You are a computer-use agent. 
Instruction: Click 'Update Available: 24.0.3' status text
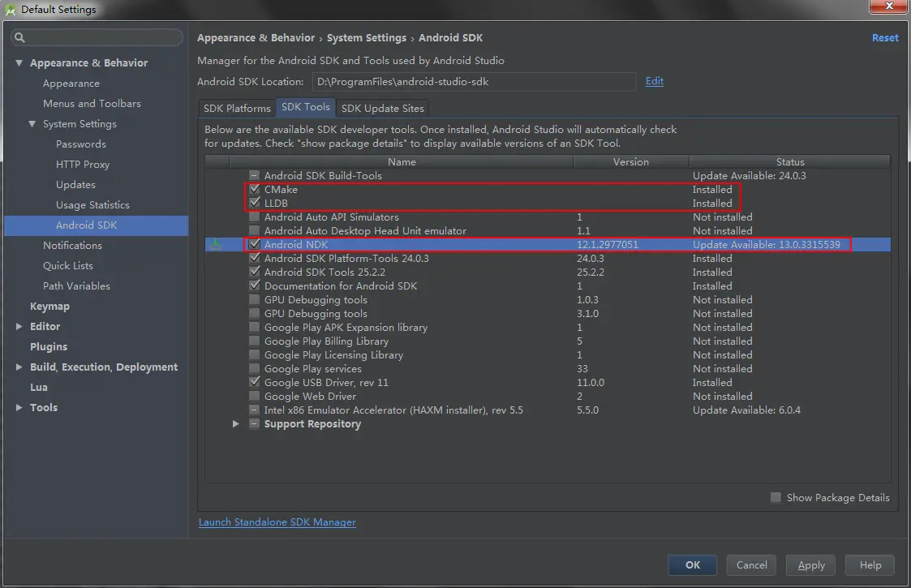[749, 175]
